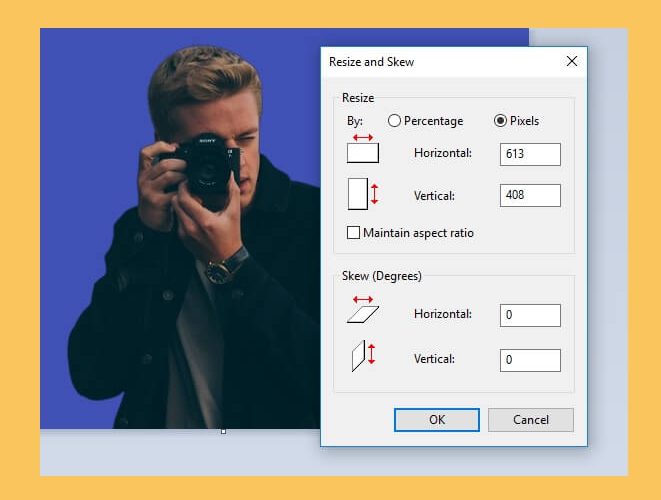Click the vertical skew icon
This screenshot has width=661, height=500.
pyautogui.click(x=363, y=357)
